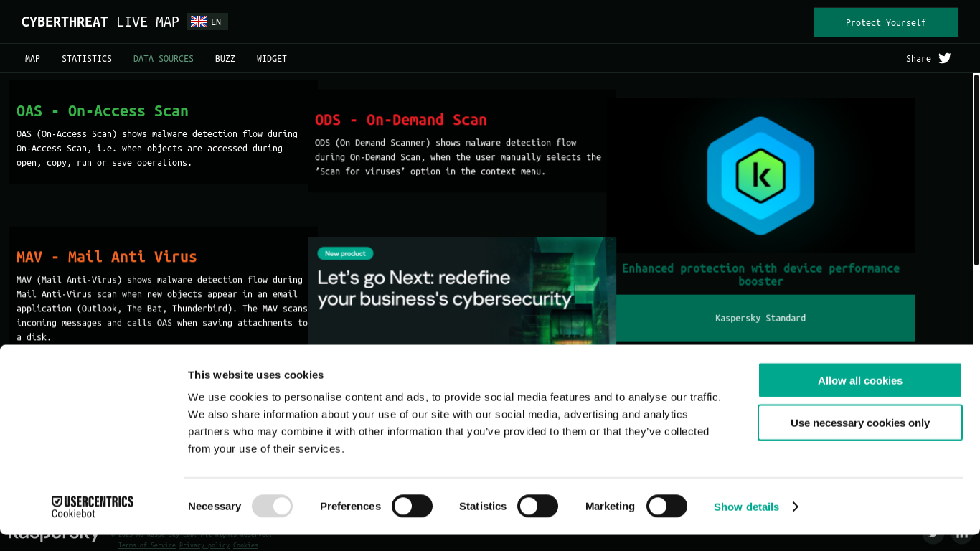This screenshot has height=551, width=980.
Task: Select the DATA SOURCES tab
Action: 164,59
